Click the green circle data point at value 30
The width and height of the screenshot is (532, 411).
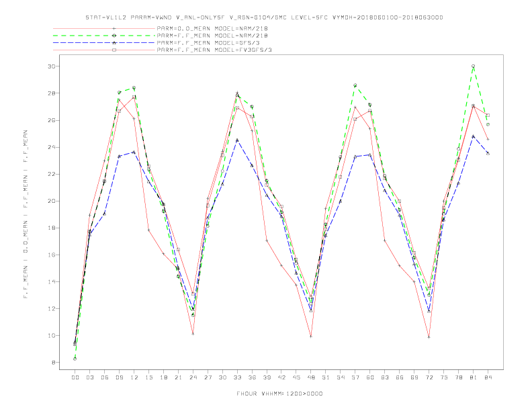click(474, 66)
